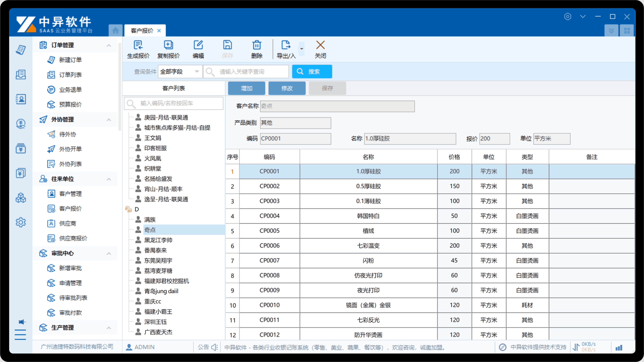Click the 生成报价 toolbar icon
The width and height of the screenshot is (644, 362).
tap(138, 45)
